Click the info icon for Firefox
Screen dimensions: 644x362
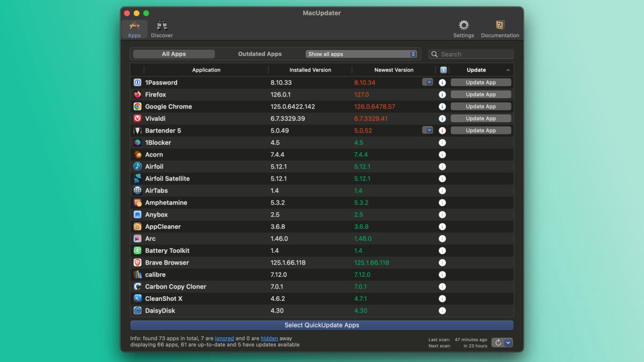pos(442,94)
